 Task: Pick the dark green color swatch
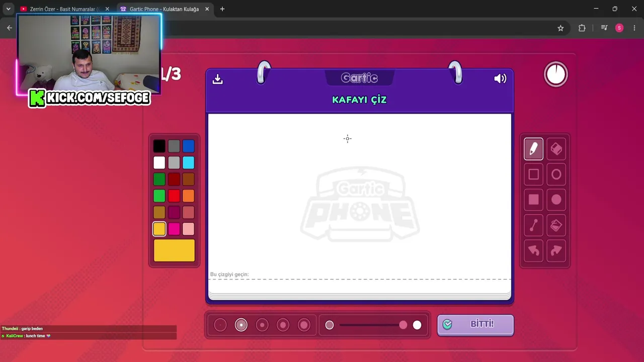click(x=159, y=179)
